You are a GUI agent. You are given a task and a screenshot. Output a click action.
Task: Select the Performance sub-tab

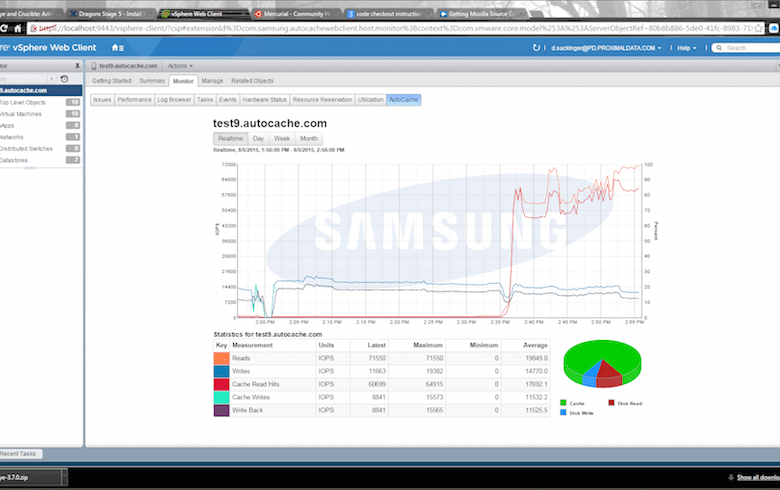(x=134, y=99)
